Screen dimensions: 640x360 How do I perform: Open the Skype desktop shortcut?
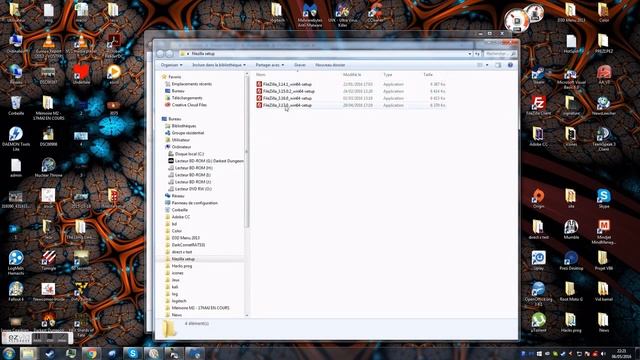pyautogui.click(x=604, y=198)
